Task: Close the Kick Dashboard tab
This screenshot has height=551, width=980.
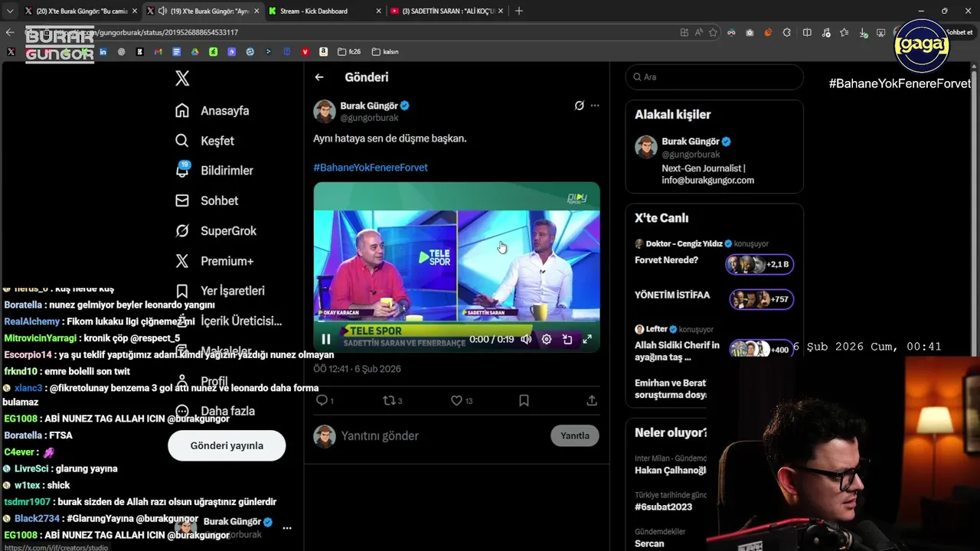Action: click(x=378, y=11)
